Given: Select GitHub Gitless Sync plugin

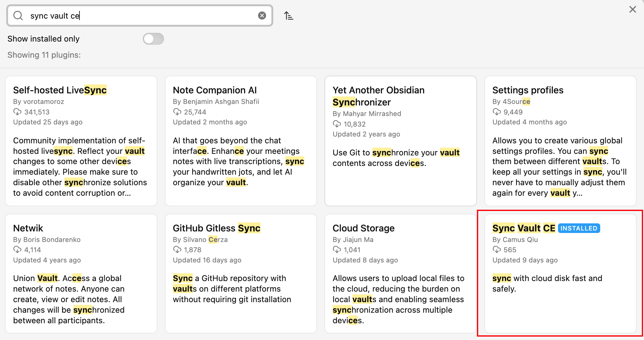Looking at the screenshot, I should click(x=241, y=274).
